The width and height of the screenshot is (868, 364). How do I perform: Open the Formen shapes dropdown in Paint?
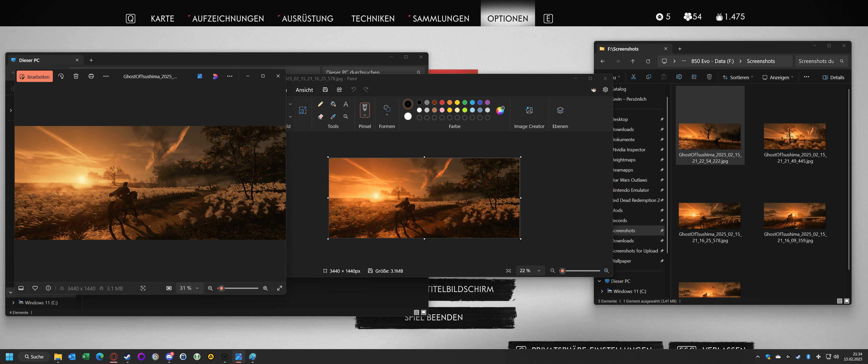click(387, 115)
